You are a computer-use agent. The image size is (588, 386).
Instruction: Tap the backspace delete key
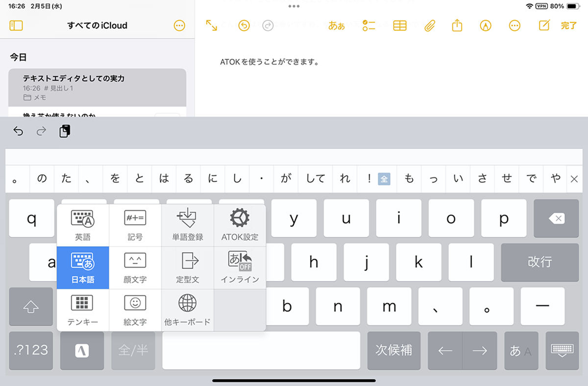click(556, 219)
